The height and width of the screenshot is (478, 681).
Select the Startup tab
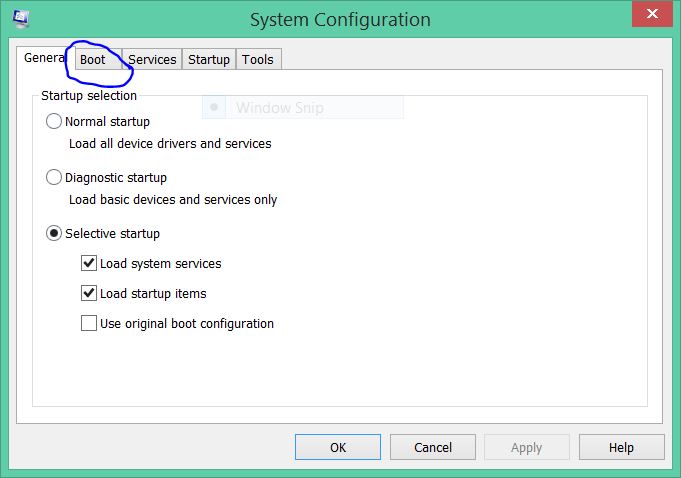tap(209, 60)
